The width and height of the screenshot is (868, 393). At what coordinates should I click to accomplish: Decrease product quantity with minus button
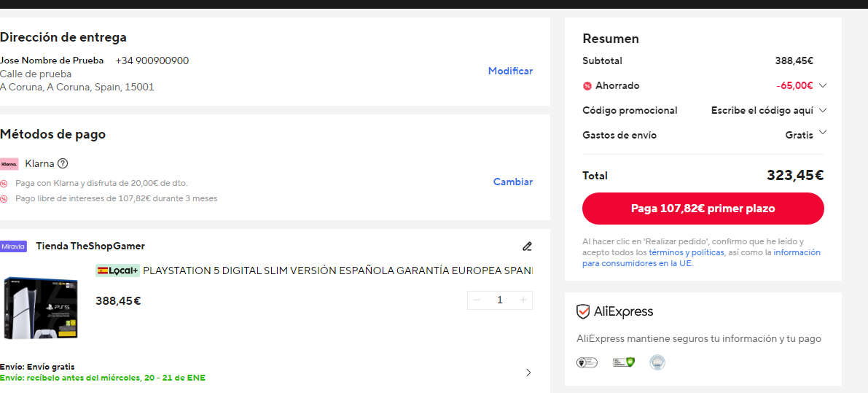point(477,300)
